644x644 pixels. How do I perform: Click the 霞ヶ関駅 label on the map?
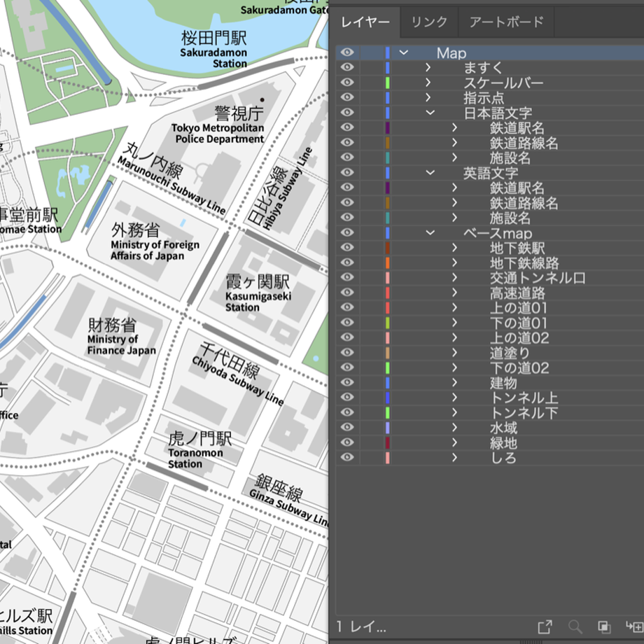pos(258,281)
